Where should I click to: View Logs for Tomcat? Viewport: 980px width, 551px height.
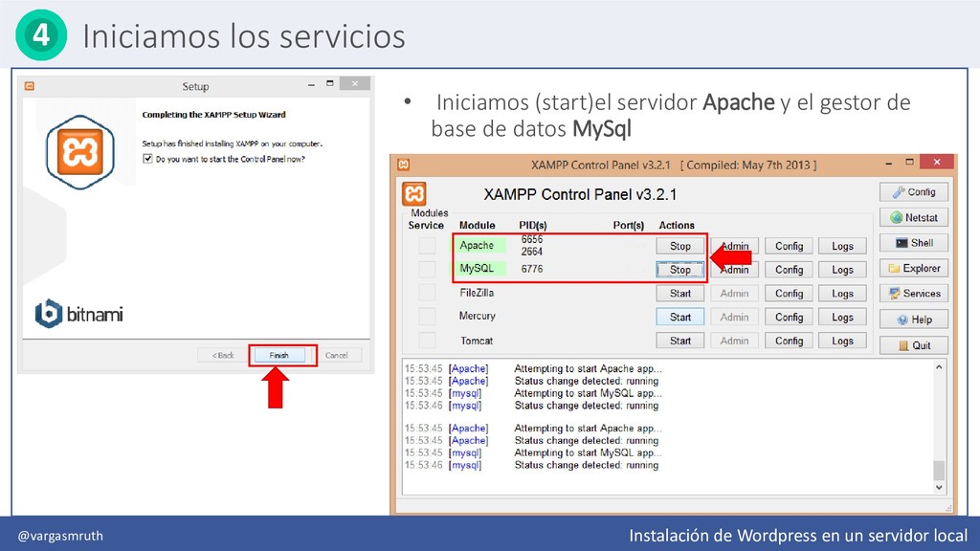click(842, 341)
